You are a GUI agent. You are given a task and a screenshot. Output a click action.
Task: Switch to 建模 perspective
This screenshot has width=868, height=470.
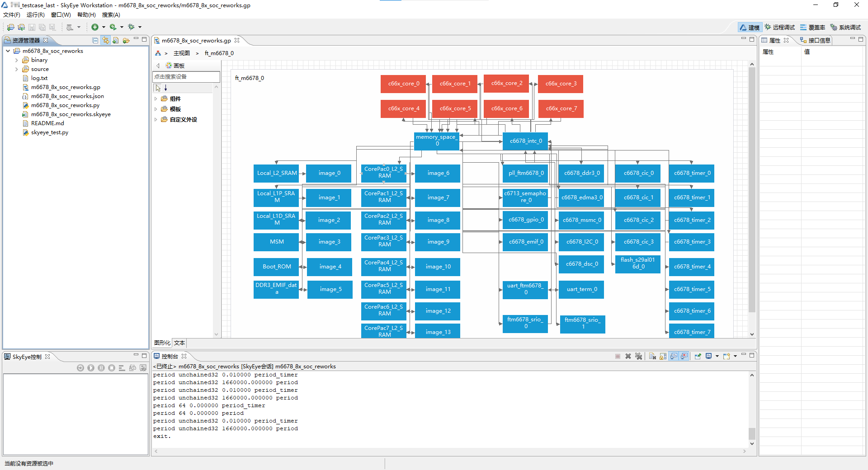click(x=750, y=28)
